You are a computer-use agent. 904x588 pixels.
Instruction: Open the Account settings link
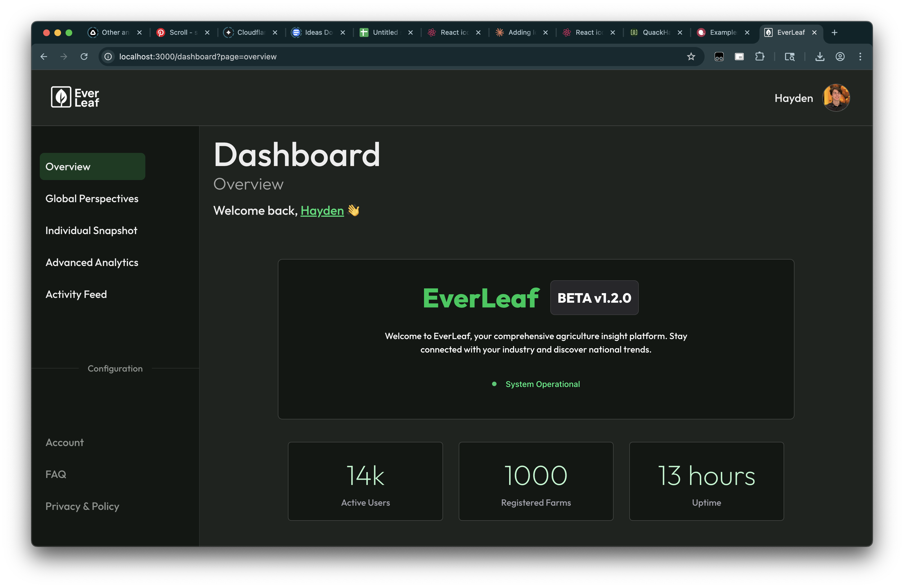[65, 442]
